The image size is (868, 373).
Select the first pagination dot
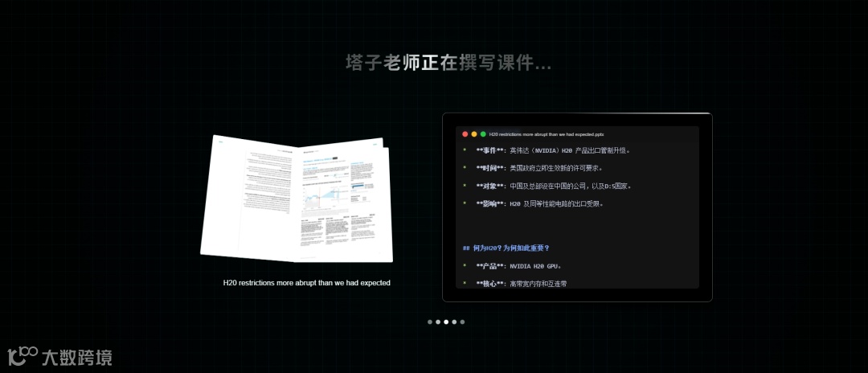(x=429, y=322)
